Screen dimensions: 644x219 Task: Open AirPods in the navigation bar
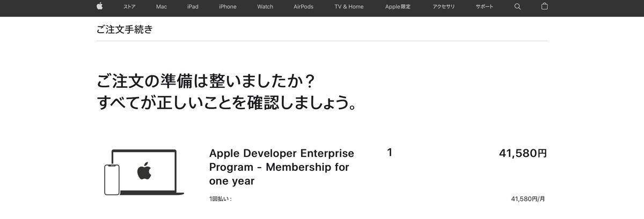[304, 7]
